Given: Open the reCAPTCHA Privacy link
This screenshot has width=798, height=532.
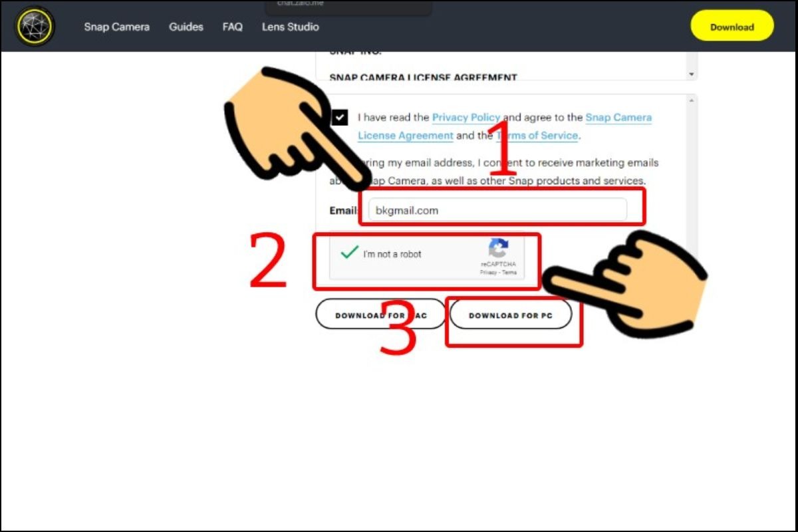Looking at the screenshot, I should [x=489, y=273].
